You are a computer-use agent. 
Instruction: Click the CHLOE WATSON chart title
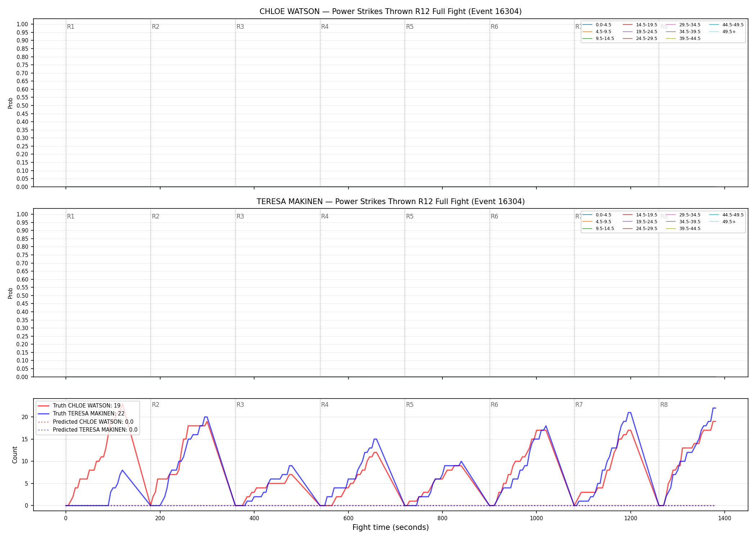pyautogui.click(x=391, y=12)
